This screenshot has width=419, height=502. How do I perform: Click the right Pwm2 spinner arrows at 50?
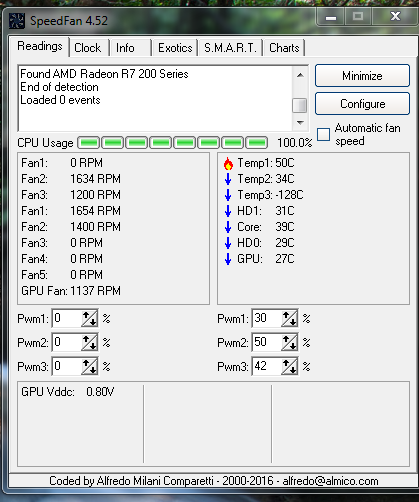coord(289,343)
